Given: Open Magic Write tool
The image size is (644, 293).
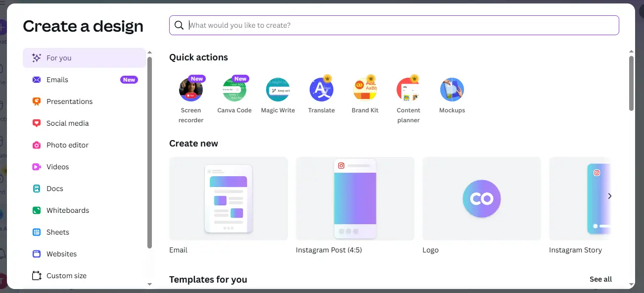Looking at the screenshot, I should pyautogui.click(x=277, y=90).
